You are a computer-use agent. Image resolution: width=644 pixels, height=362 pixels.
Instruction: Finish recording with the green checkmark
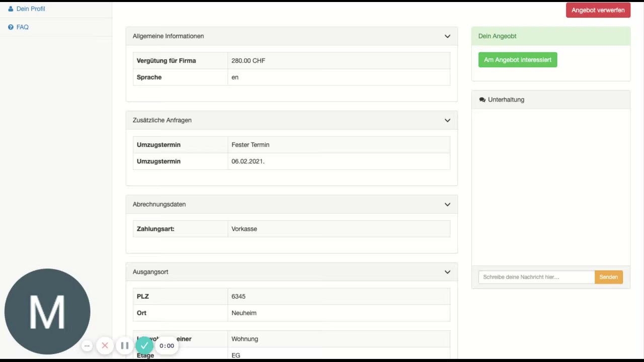[144, 345]
